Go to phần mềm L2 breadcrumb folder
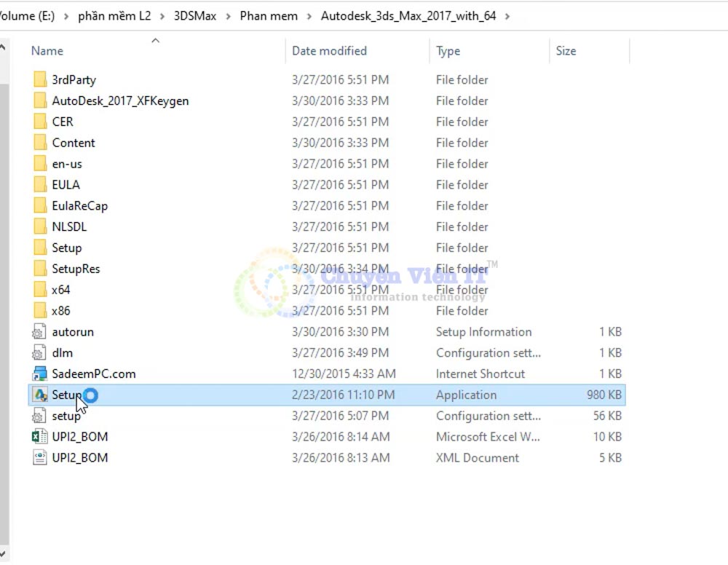This screenshot has height=565, width=728. [114, 16]
